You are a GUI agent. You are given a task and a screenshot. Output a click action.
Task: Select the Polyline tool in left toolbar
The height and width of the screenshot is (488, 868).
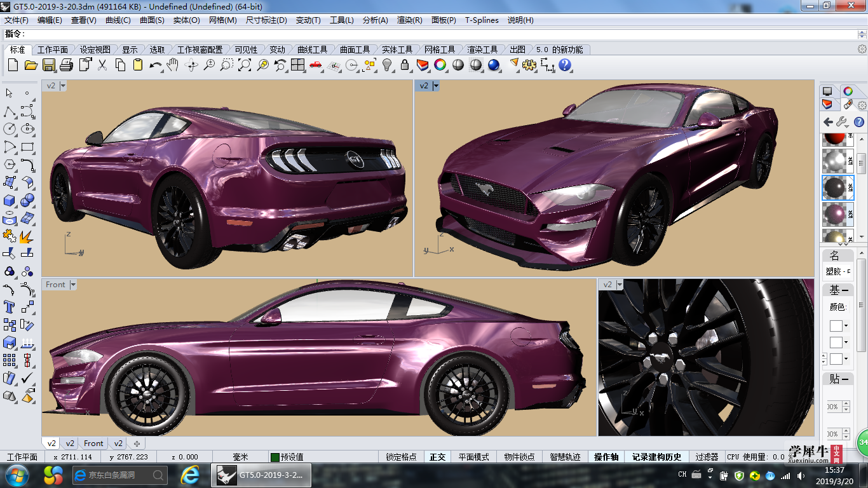coord(10,112)
